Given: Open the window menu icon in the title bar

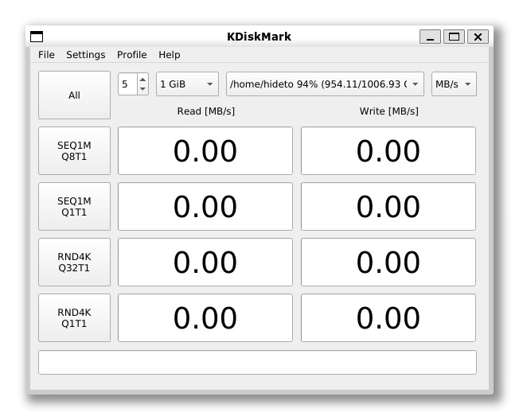Looking at the screenshot, I should click(37, 37).
